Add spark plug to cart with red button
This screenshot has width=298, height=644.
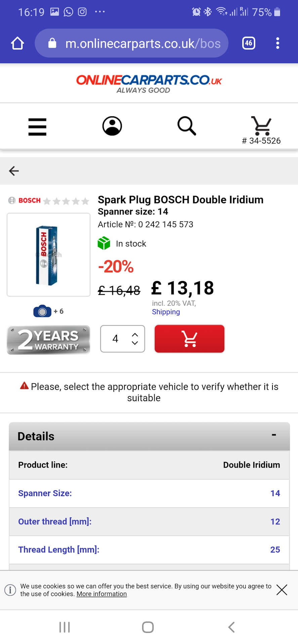pos(189,339)
